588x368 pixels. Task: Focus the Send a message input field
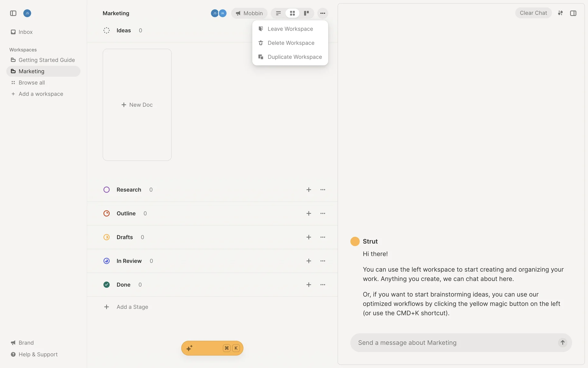453,343
